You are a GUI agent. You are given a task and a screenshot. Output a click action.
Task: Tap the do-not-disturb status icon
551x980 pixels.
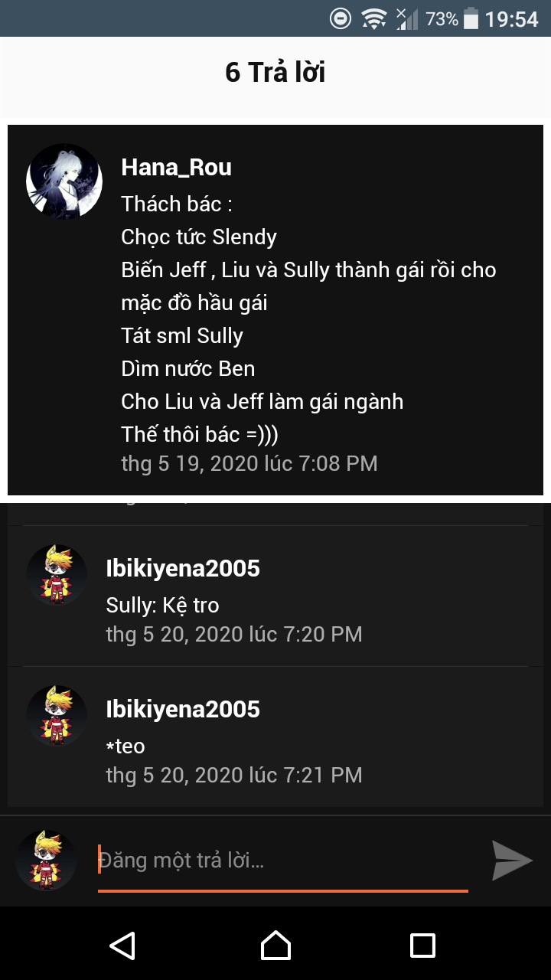click(341, 18)
